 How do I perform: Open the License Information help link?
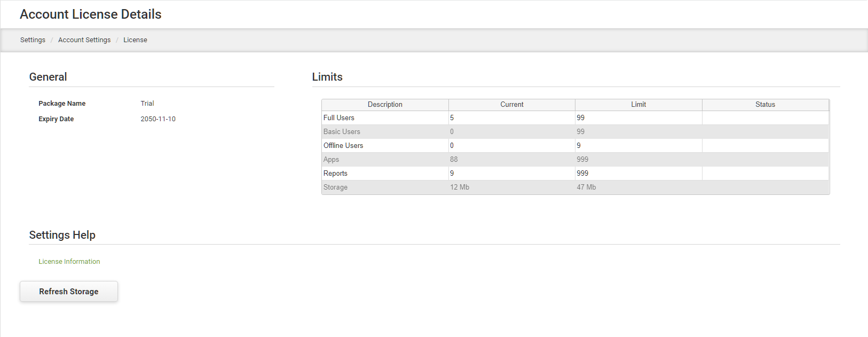(x=69, y=262)
